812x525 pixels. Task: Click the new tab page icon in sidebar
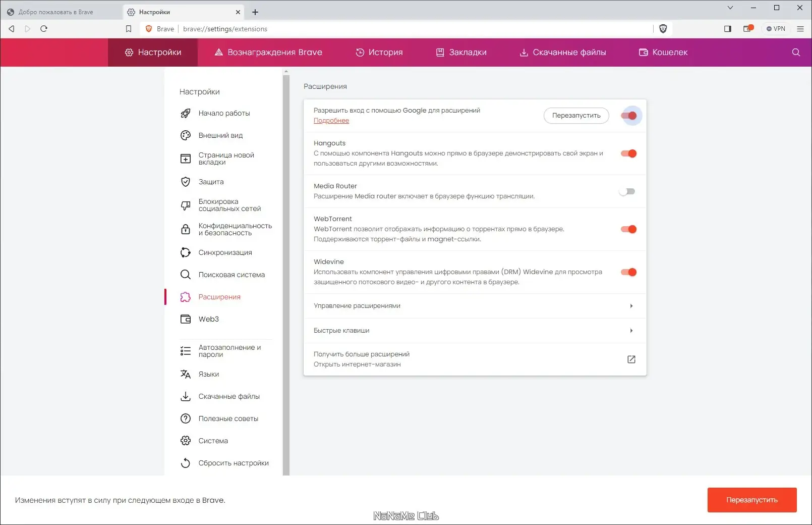(186, 159)
